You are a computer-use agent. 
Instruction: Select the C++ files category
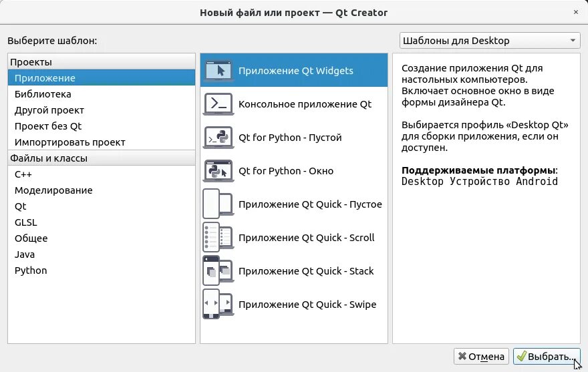pos(102,174)
